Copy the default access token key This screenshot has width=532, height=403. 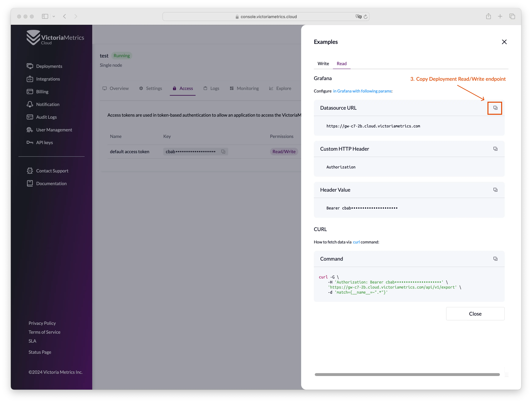[x=223, y=152]
